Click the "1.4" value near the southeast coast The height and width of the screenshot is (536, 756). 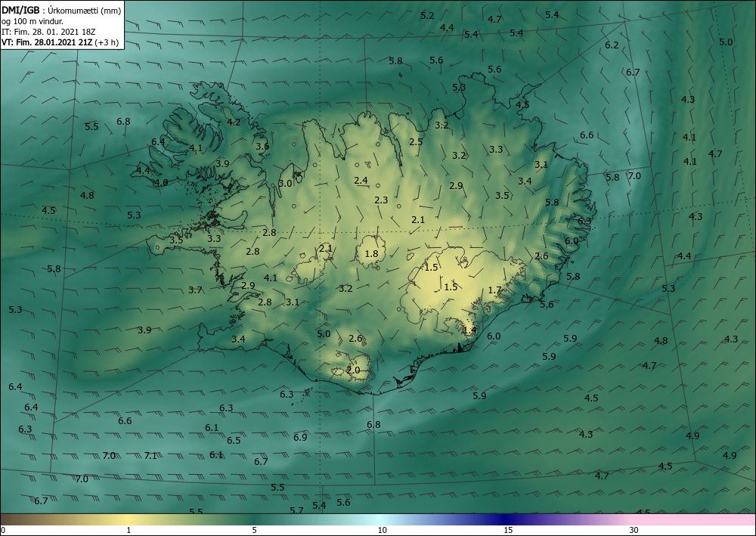[469, 330]
